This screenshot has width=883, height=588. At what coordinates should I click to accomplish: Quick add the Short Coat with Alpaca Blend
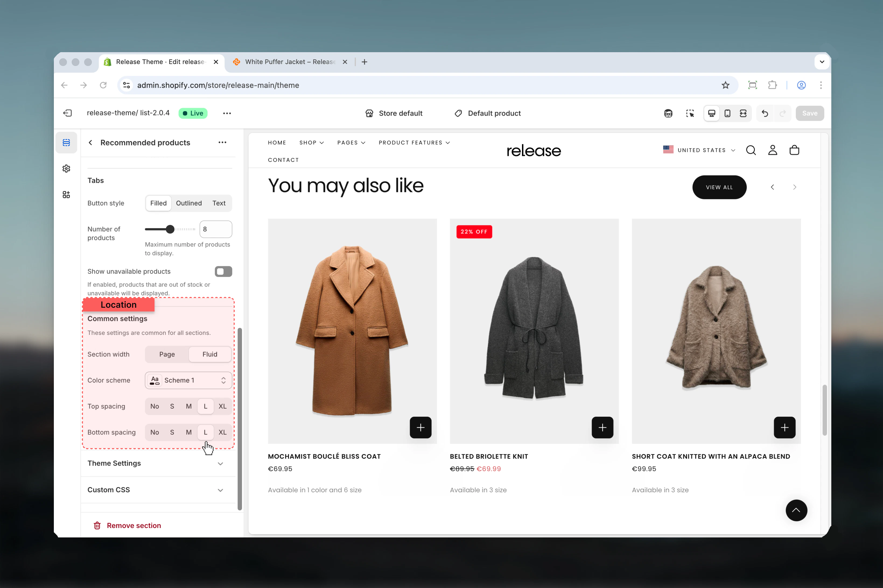click(785, 427)
